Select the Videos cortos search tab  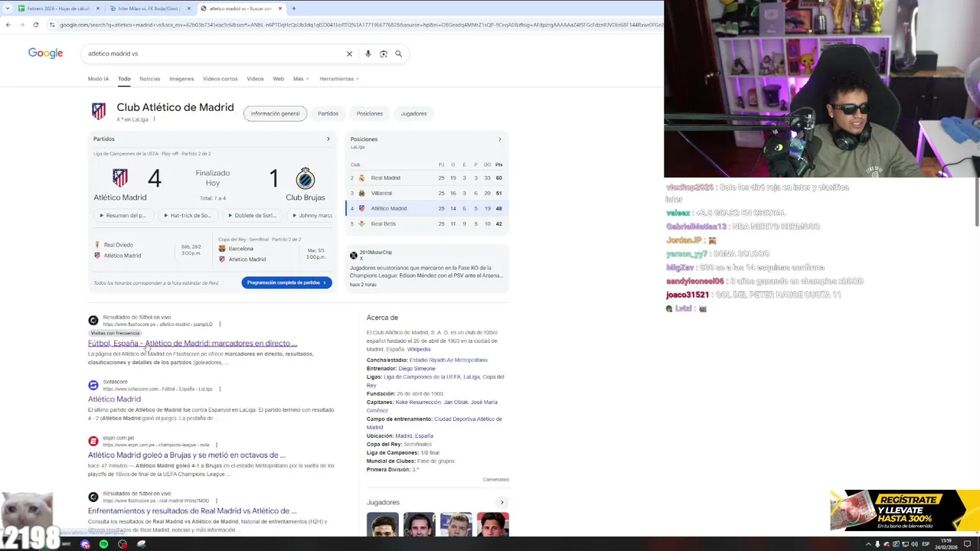coord(220,79)
